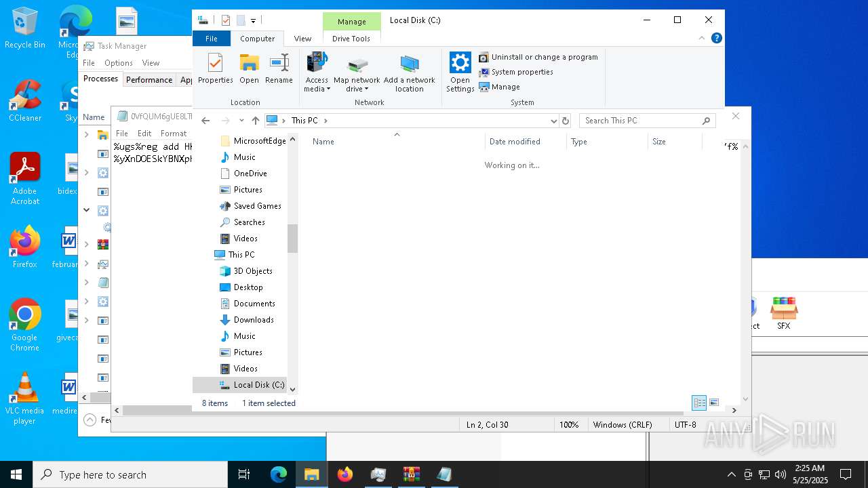Screen dimensions: 868x488
Task: Sort by the Type column header
Action: pos(607,142)
